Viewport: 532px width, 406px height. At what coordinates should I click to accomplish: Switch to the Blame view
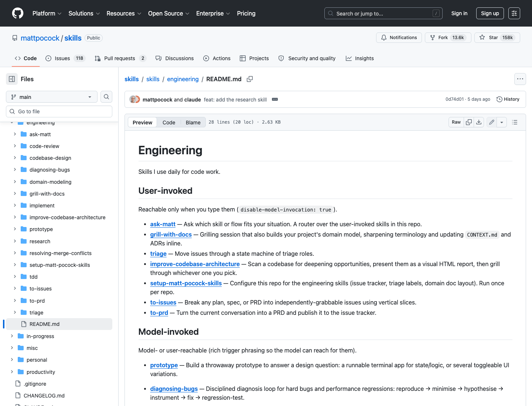point(193,123)
